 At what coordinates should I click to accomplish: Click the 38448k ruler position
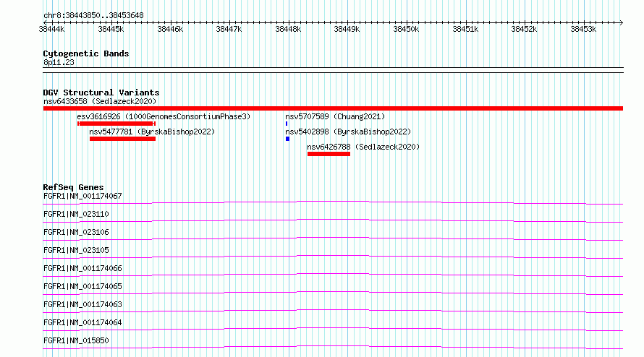(x=288, y=29)
